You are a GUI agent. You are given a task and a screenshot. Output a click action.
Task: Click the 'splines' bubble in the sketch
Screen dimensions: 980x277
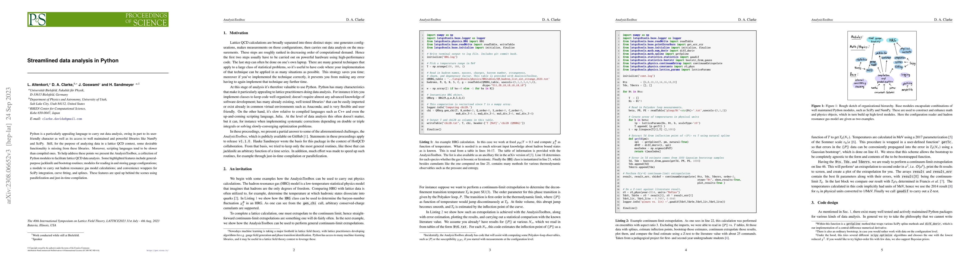[899, 62]
